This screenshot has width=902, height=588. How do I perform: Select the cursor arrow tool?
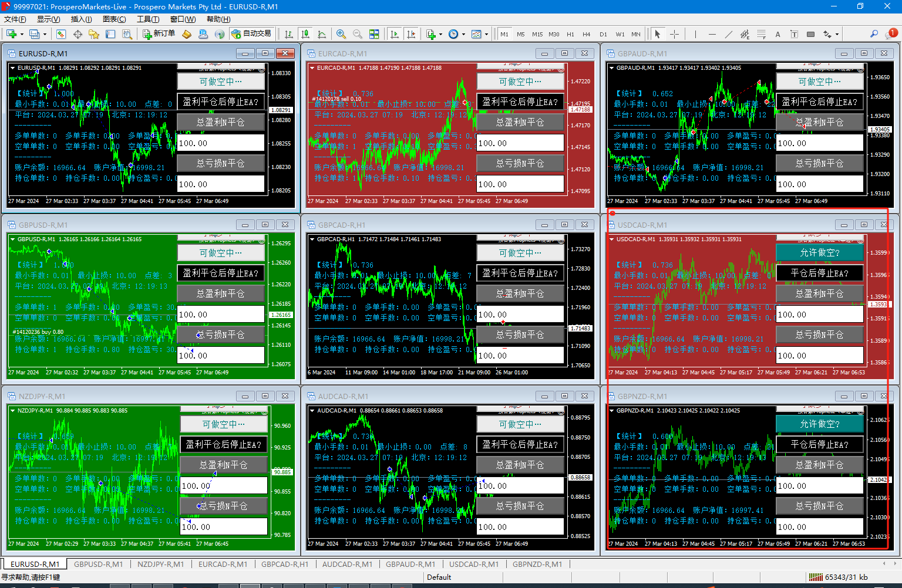(x=658, y=34)
